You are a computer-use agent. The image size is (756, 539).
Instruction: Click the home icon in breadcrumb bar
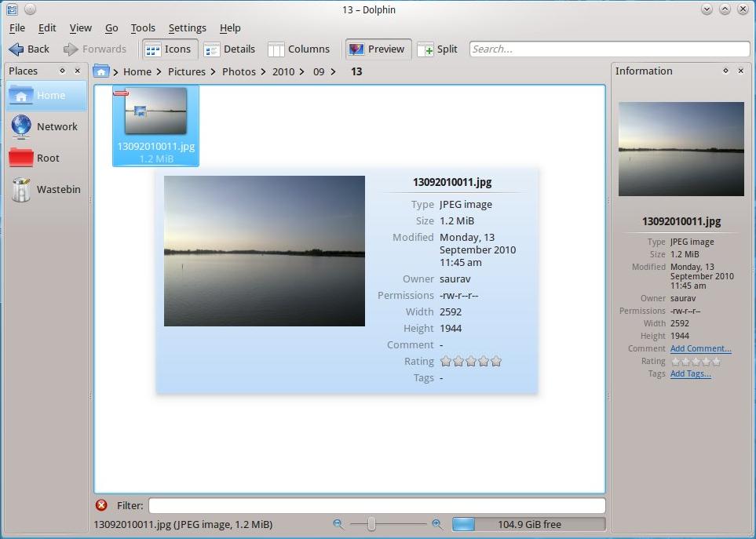[100, 71]
